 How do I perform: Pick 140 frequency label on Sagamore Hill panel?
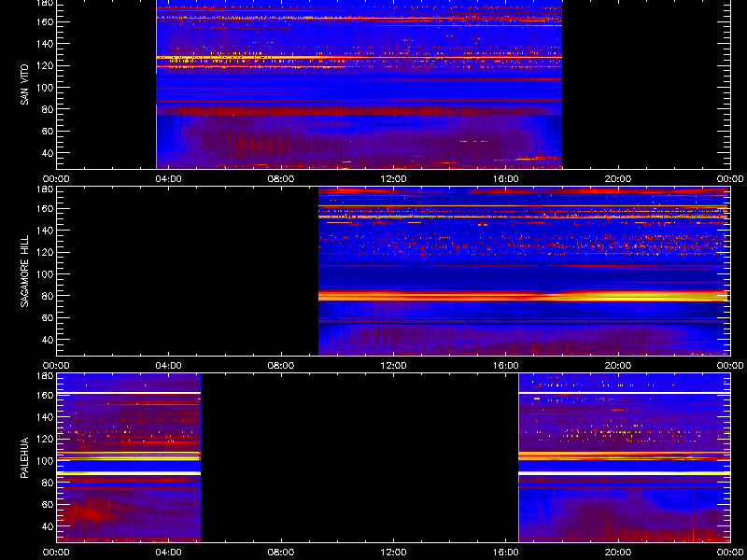[46, 231]
